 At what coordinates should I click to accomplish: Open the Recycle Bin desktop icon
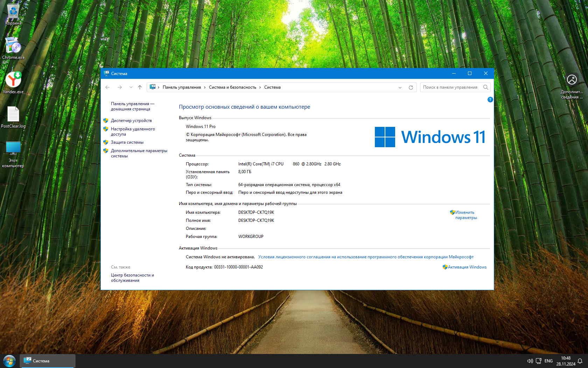(13, 14)
